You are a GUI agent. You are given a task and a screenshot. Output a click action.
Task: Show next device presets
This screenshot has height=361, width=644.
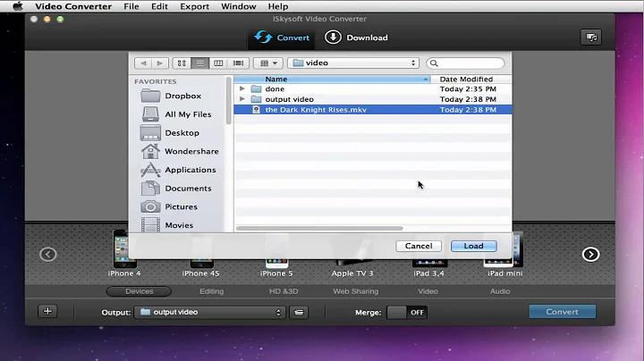click(590, 255)
